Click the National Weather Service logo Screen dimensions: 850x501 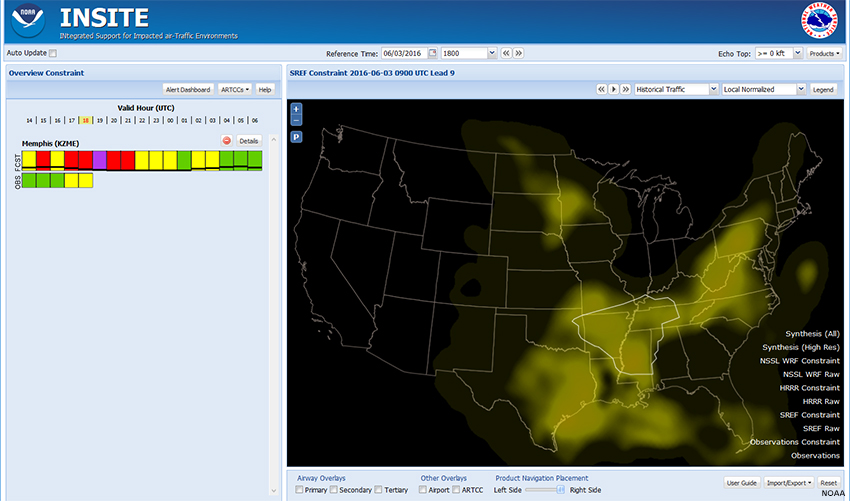(819, 21)
